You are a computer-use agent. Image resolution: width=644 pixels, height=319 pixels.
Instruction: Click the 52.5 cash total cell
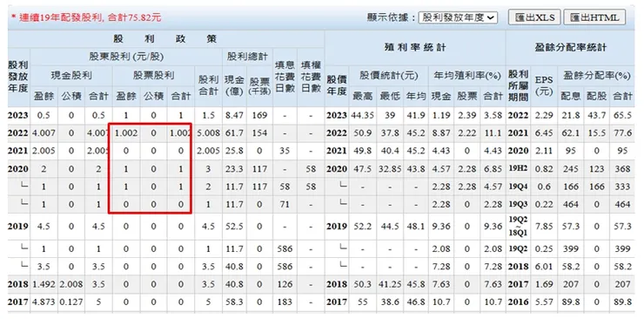[234, 226]
